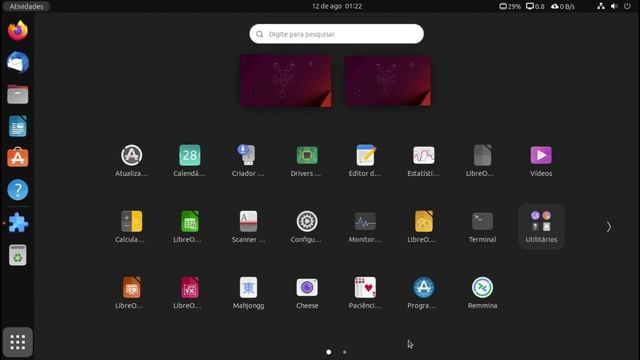Launch the Terminal app

(x=482, y=227)
